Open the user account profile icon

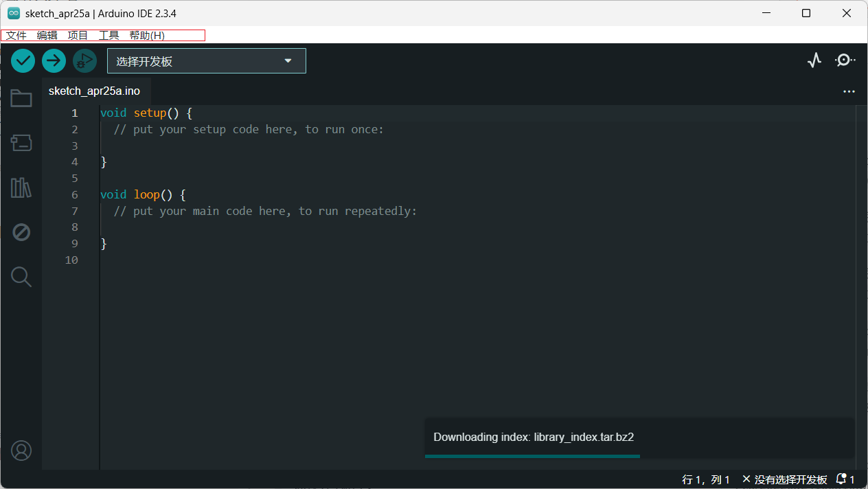21,451
